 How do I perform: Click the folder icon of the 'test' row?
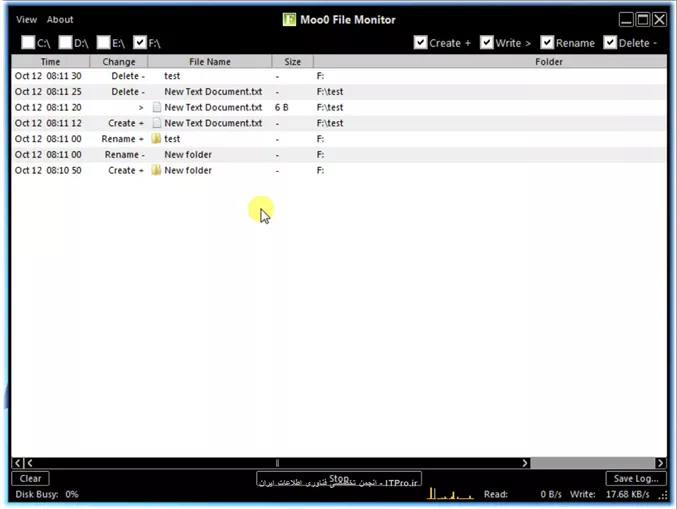point(156,139)
